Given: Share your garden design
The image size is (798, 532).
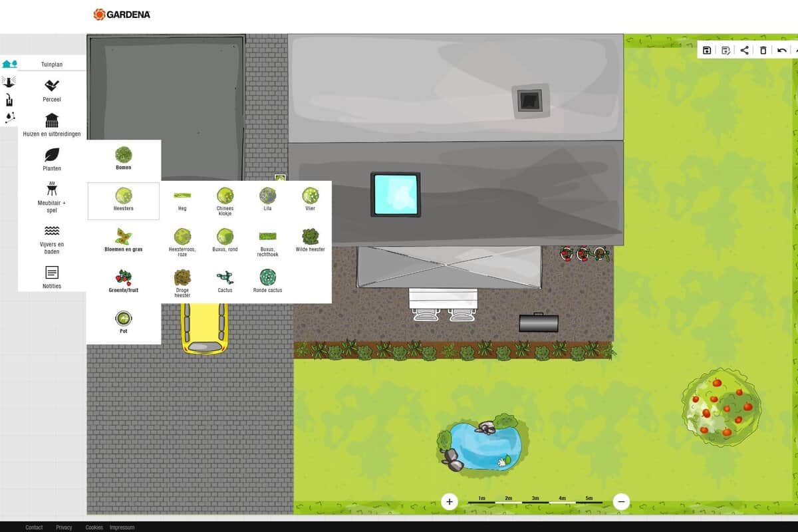Looking at the screenshot, I should pyautogui.click(x=743, y=50).
